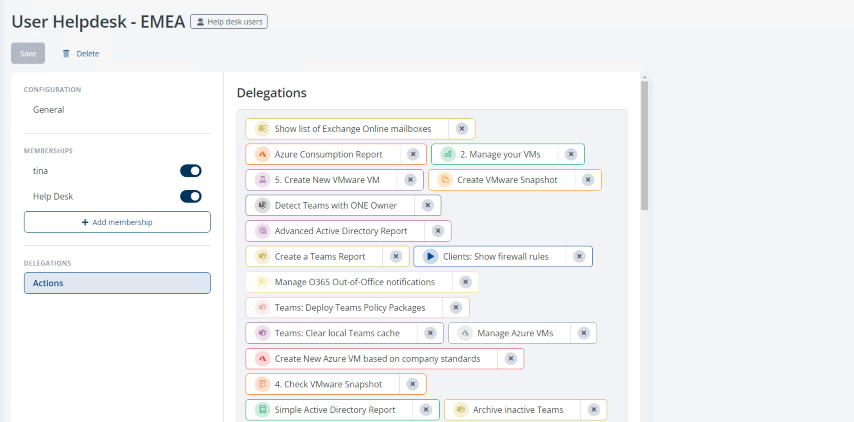Click the Help Desk membership name
The width and height of the screenshot is (854, 422).
point(53,197)
